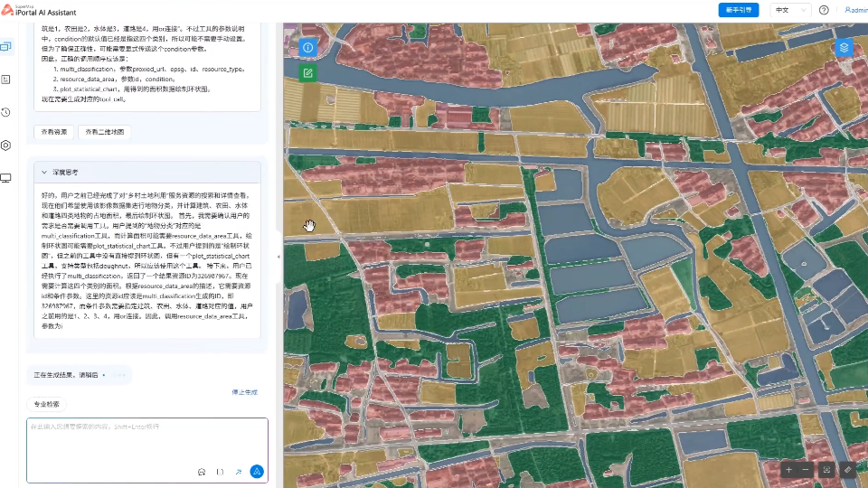Click the panel collapse handle beside map
868x488 pixels.
tap(278, 257)
